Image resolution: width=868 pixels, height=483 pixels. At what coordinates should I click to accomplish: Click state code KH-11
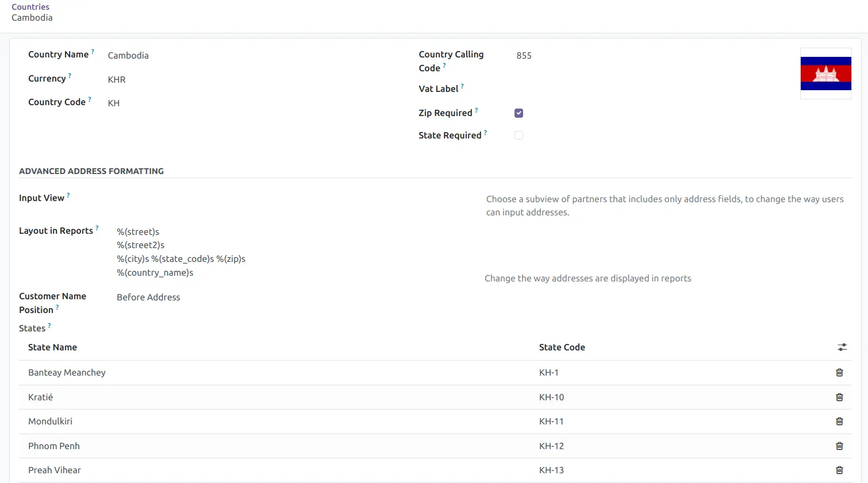pos(551,422)
